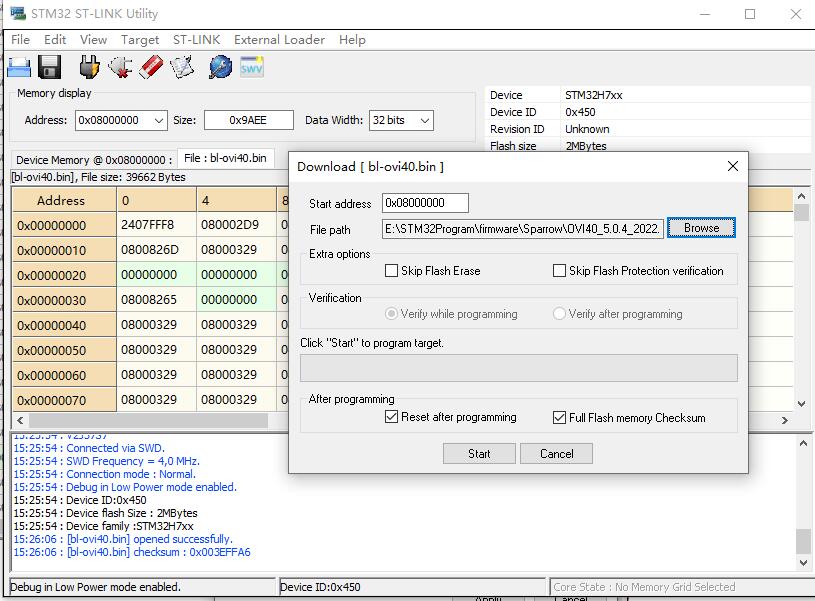Image resolution: width=815 pixels, height=601 pixels.
Task: Click memory grid scroll up arrow
Action: 801,197
